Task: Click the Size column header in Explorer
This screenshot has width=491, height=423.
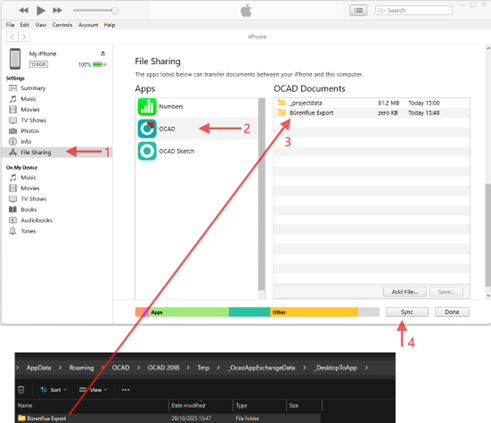Action: 294,406
